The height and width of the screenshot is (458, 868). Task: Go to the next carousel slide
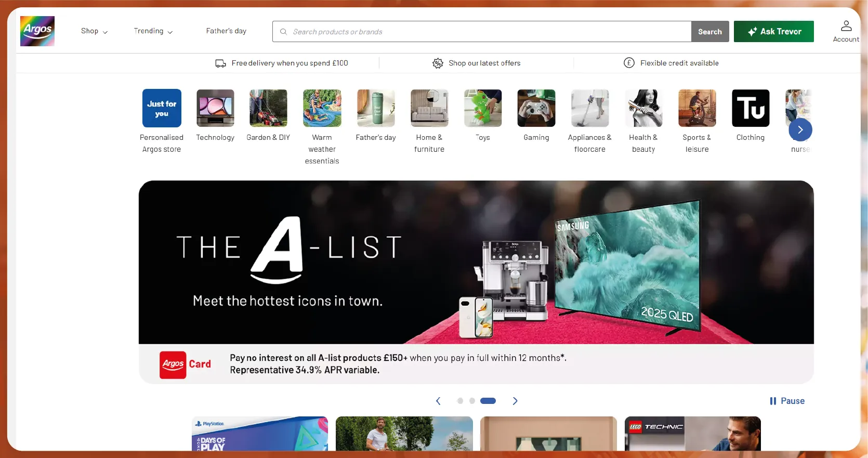pyautogui.click(x=515, y=401)
